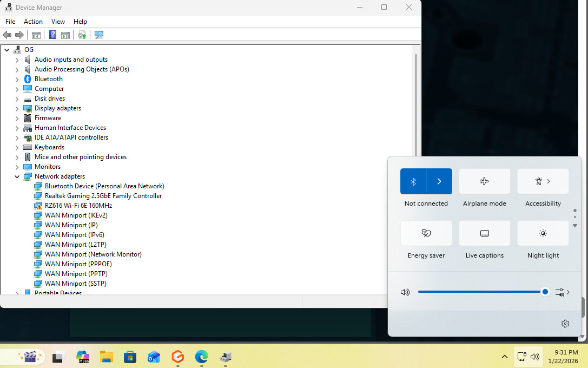Open all settings via the gear icon

pyautogui.click(x=565, y=324)
